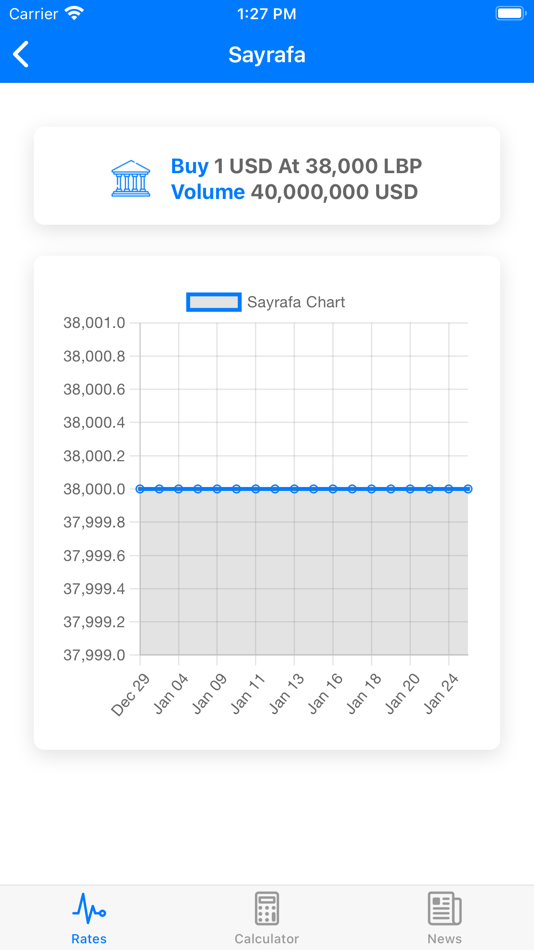Click the Jan 16 x-axis label
This screenshot has height=950, width=534.
coord(324,693)
